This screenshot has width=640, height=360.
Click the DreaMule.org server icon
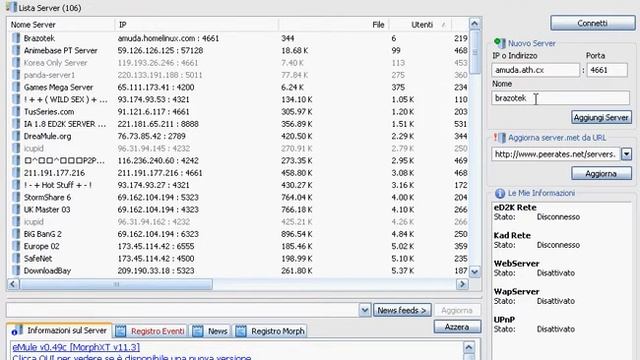click(16, 136)
